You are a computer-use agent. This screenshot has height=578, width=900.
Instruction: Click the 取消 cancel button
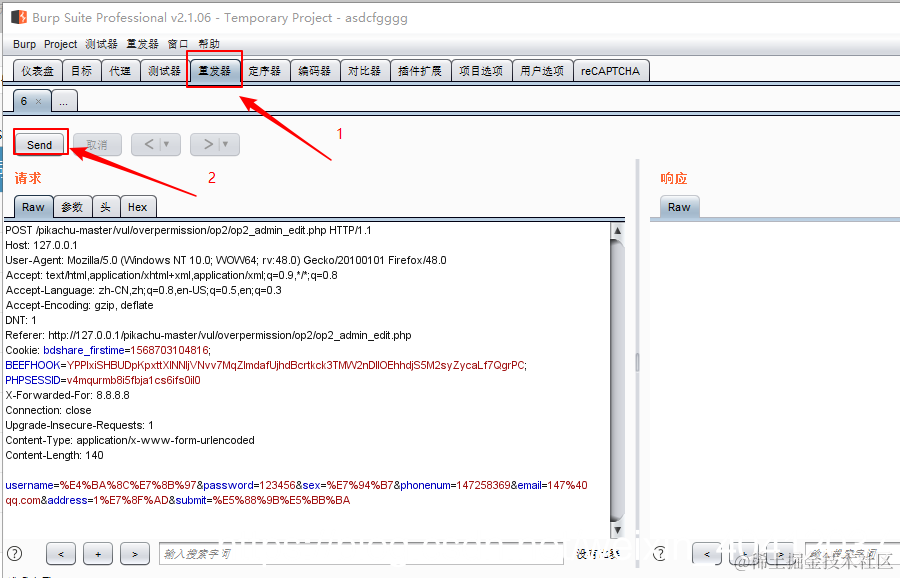[x=97, y=145]
